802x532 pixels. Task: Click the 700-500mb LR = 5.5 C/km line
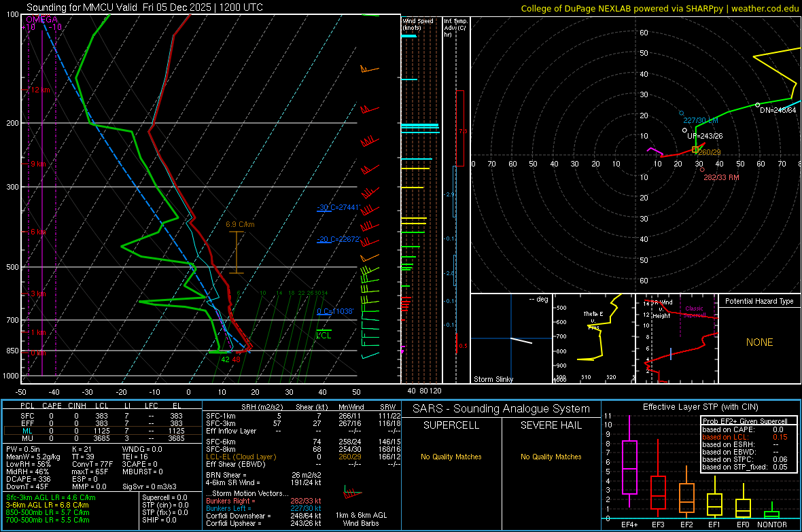click(x=48, y=520)
